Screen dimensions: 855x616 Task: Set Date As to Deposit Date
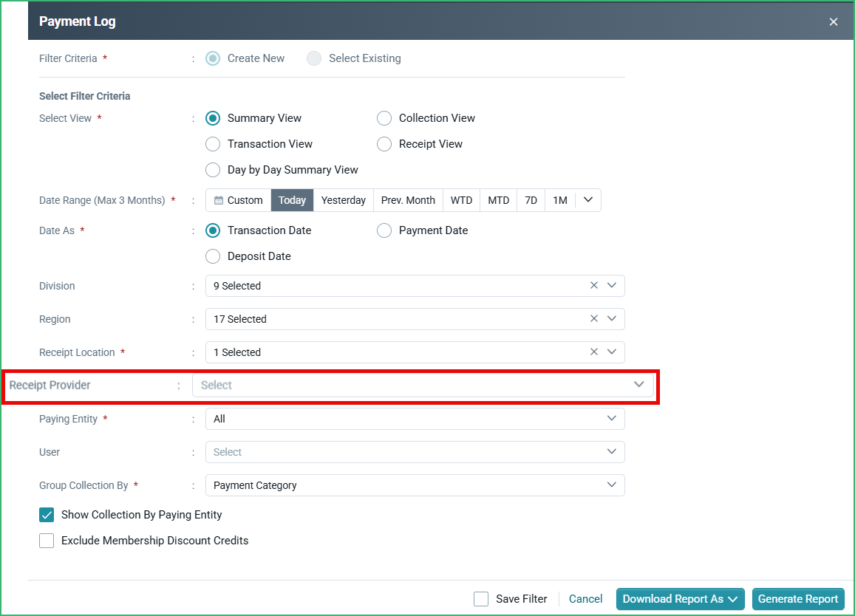coord(213,256)
